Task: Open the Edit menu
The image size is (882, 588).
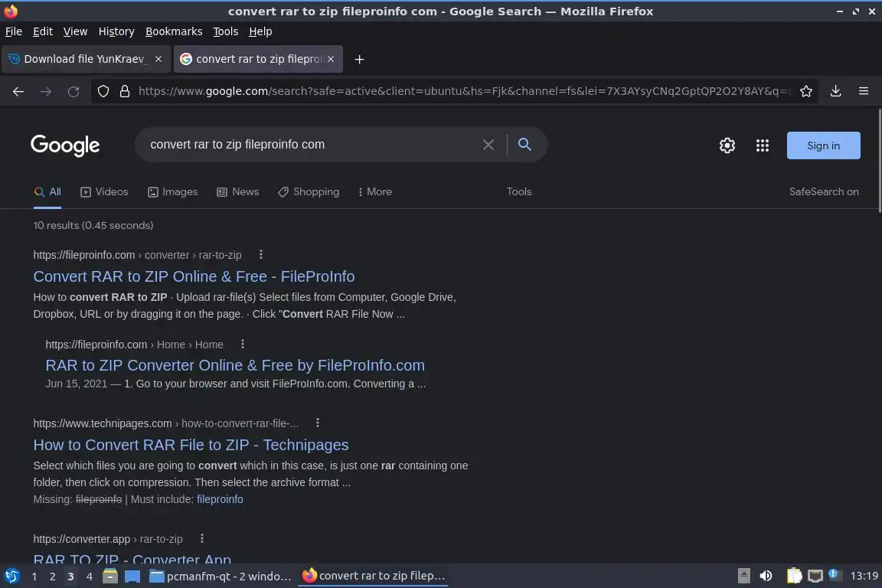Action: 43,31
